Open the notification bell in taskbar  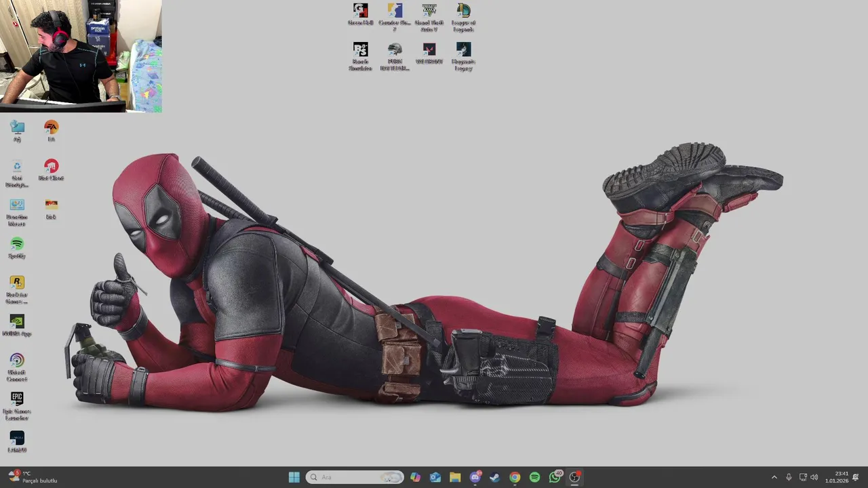pos(856,477)
